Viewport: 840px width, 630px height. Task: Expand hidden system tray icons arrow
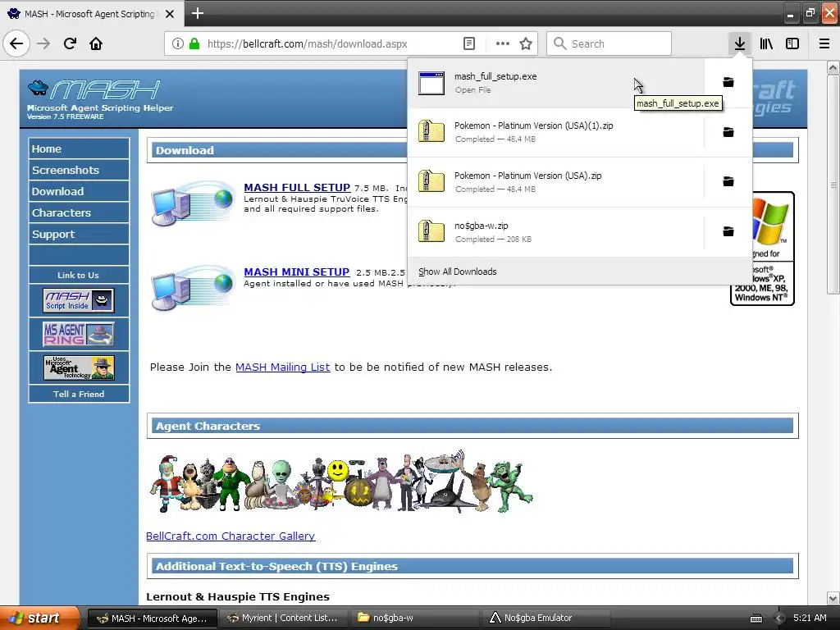tap(778, 619)
